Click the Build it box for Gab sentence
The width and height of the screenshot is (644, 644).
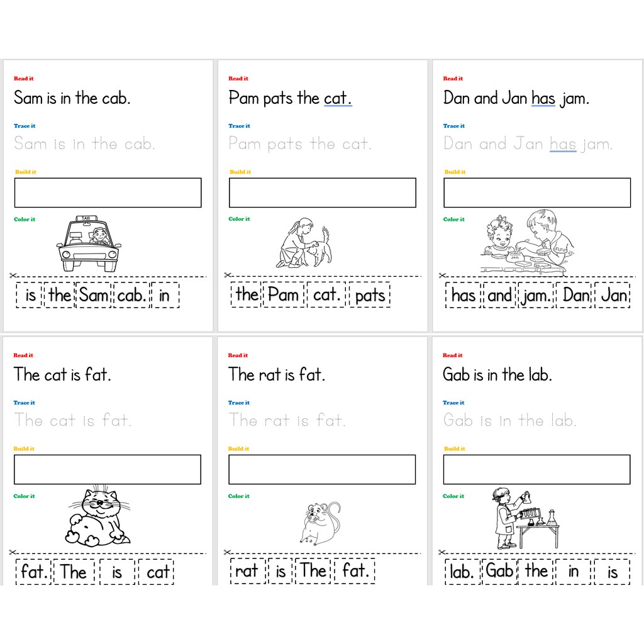click(x=537, y=469)
